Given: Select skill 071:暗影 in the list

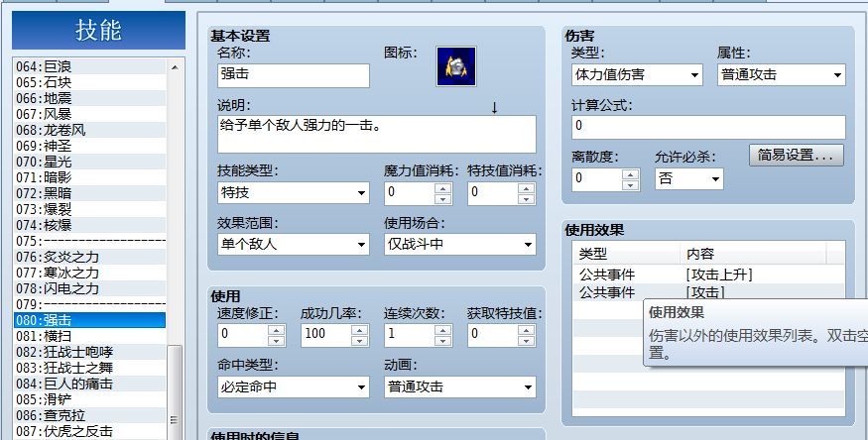Looking at the screenshot, I should tap(89, 178).
